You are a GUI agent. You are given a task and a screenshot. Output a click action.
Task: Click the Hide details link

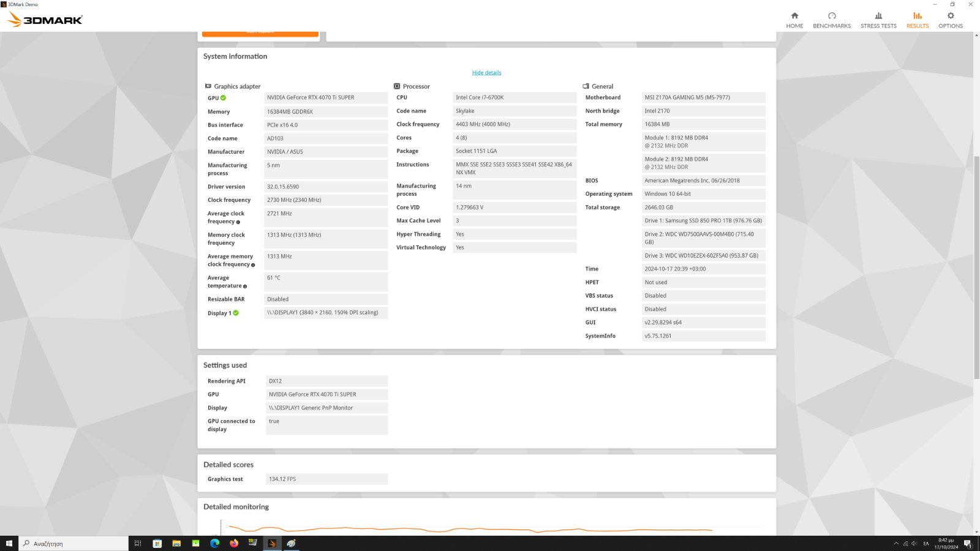(486, 73)
